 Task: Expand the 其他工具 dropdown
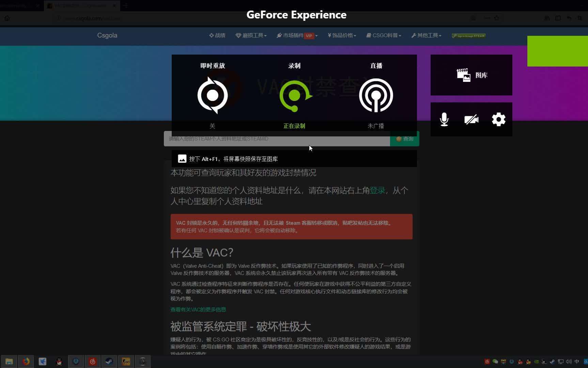(x=427, y=35)
